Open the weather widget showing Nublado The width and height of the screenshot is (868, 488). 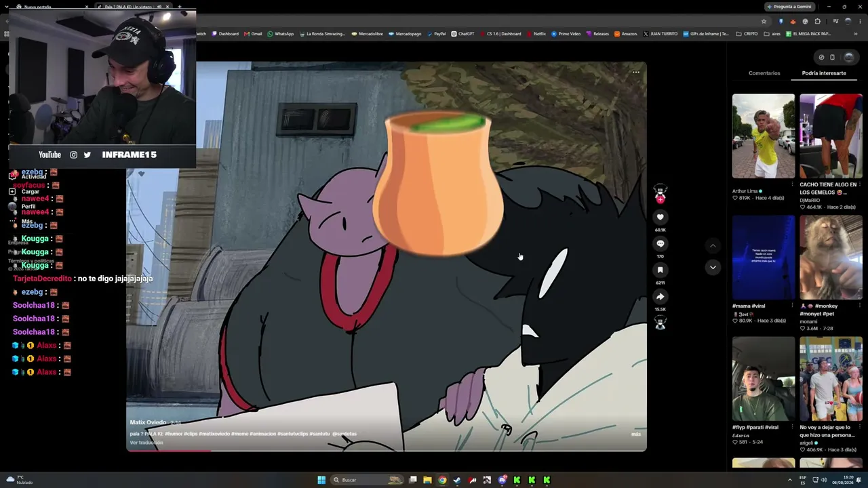(19, 480)
